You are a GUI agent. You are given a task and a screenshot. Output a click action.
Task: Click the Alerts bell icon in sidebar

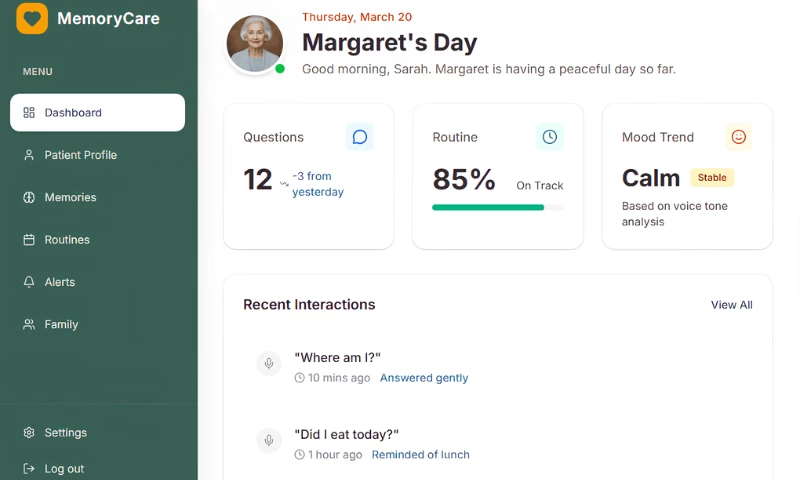[29, 282]
